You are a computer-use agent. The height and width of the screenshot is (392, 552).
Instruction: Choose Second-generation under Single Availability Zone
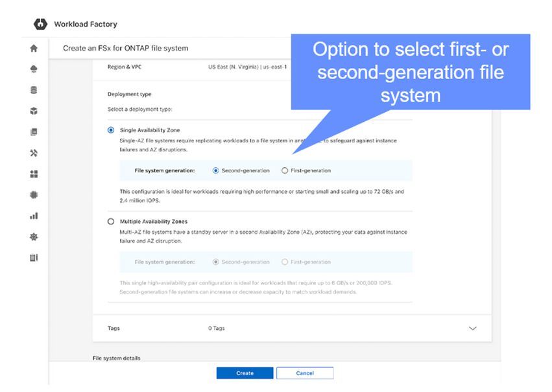216,170
